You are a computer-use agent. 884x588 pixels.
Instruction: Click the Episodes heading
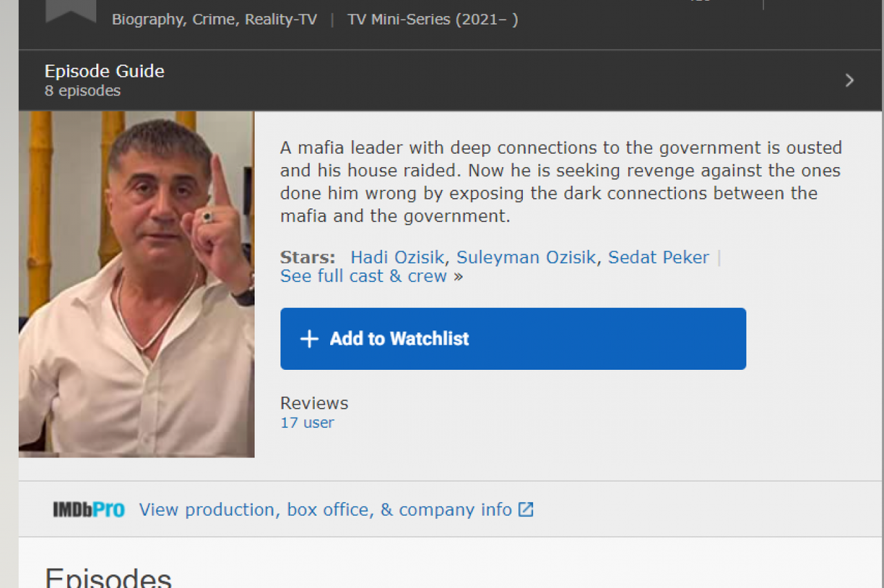(108, 577)
